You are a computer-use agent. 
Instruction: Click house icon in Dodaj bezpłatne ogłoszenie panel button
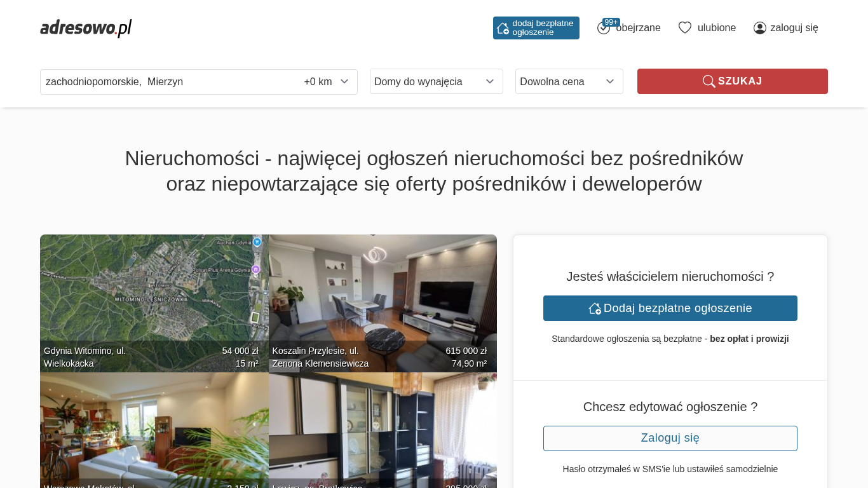[x=595, y=308]
